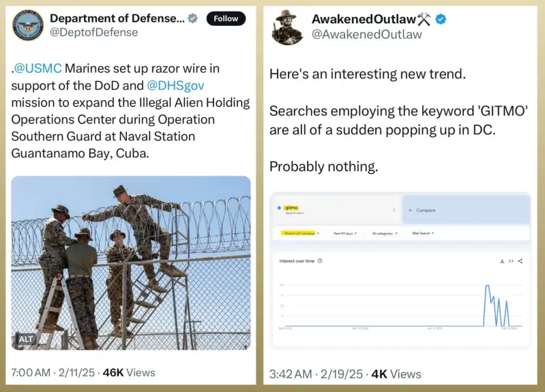Open the gitmo search term options menu

pyautogui.click(x=394, y=210)
